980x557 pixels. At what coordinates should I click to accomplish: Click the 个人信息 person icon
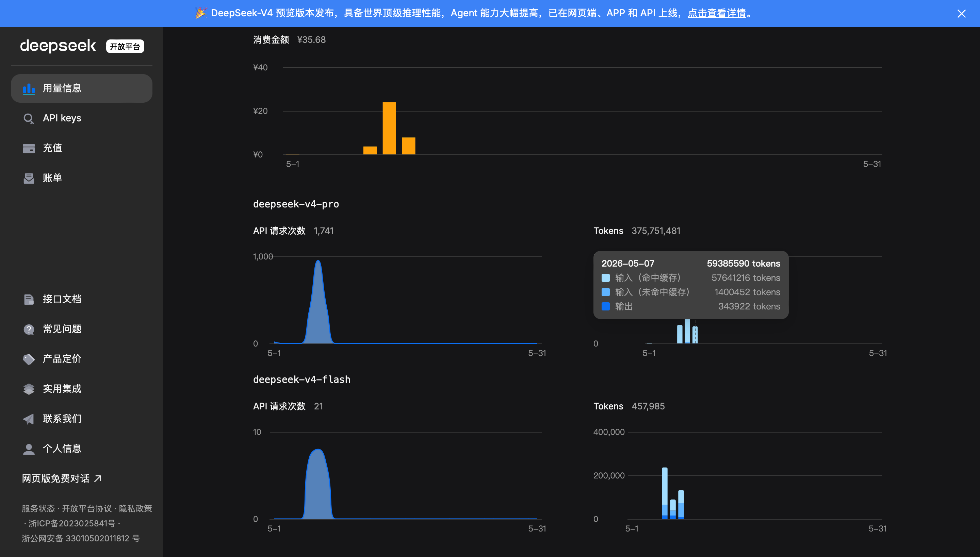pyautogui.click(x=29, y=449)
